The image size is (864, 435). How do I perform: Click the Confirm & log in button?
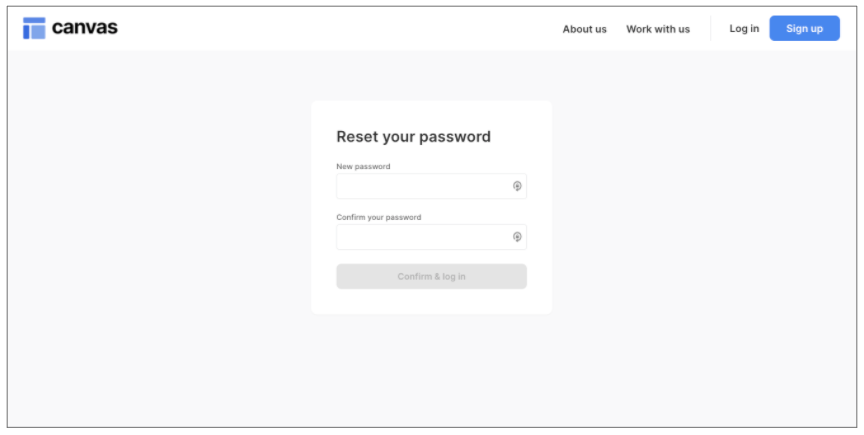[431, 277]
